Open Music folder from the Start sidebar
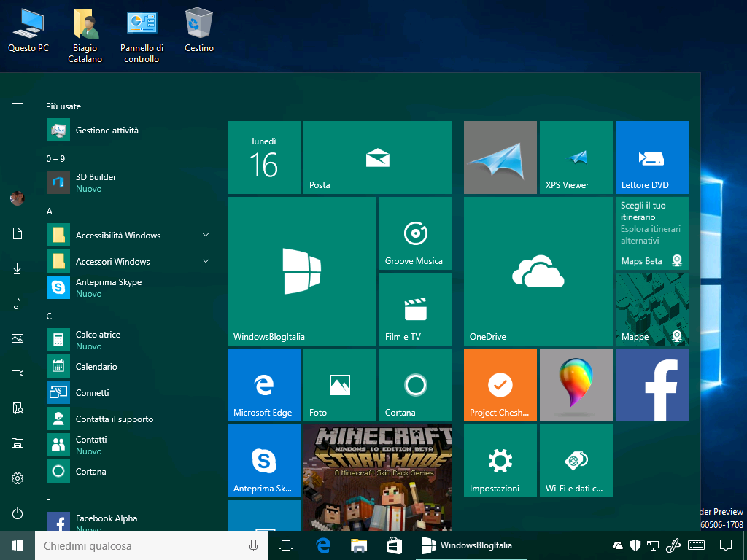747x560 pixels. pyautogui.click(x=18, y=303)
